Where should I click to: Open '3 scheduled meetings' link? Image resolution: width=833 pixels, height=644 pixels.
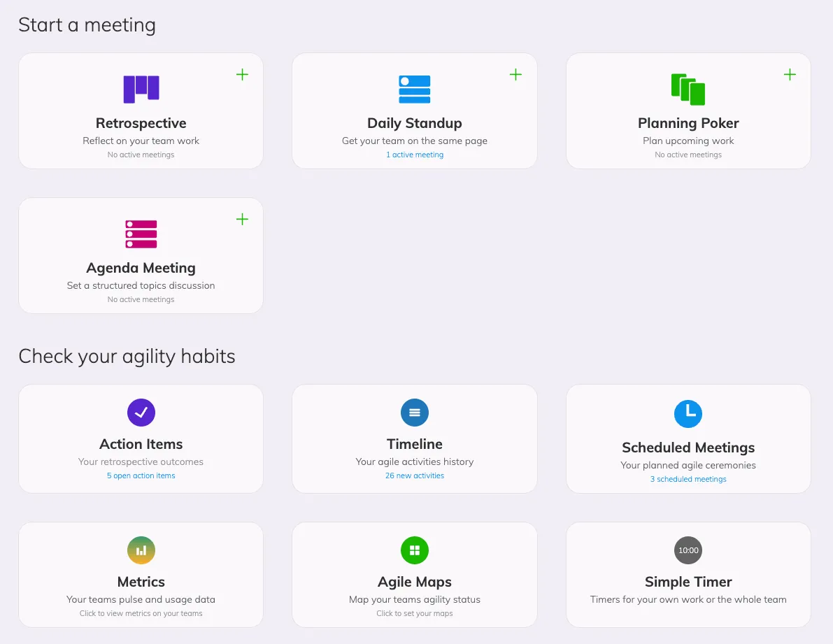(688, 479)
